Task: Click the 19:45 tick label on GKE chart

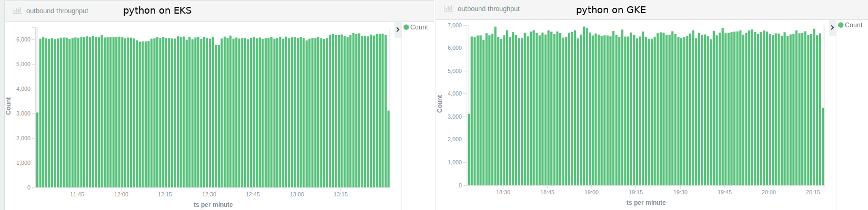Action: [x=724, y=192]
